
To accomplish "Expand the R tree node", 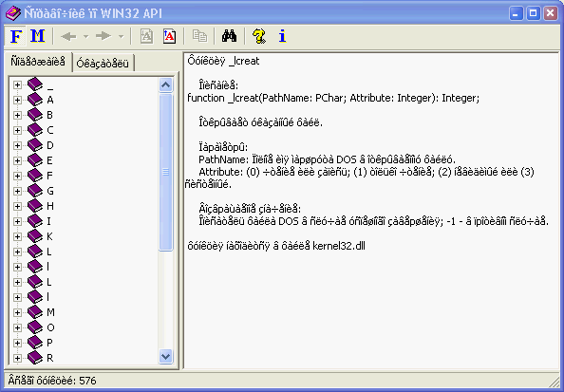I will [17, 358].
